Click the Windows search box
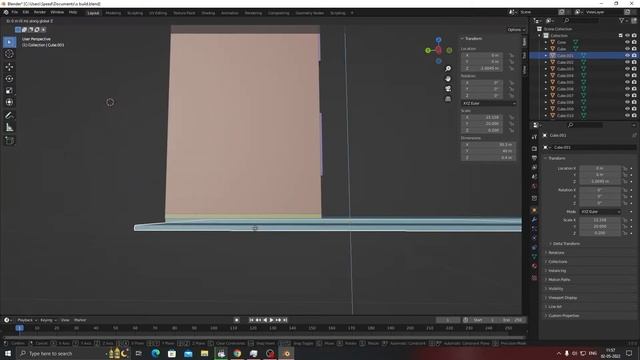 click(x=61, y=353)
